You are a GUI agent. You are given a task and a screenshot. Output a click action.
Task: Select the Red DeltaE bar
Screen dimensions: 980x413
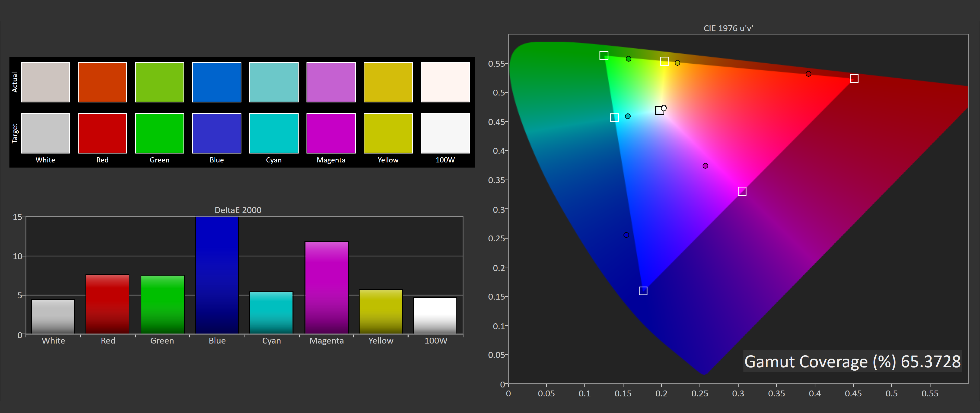(x=108, y=304)
